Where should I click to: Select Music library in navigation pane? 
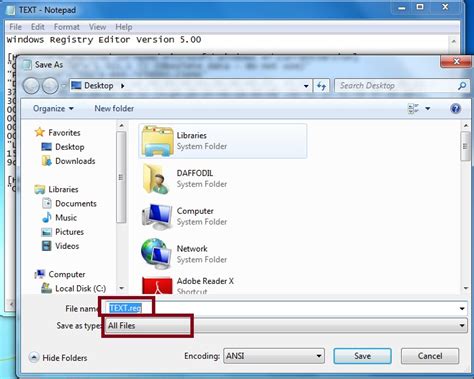66,218
